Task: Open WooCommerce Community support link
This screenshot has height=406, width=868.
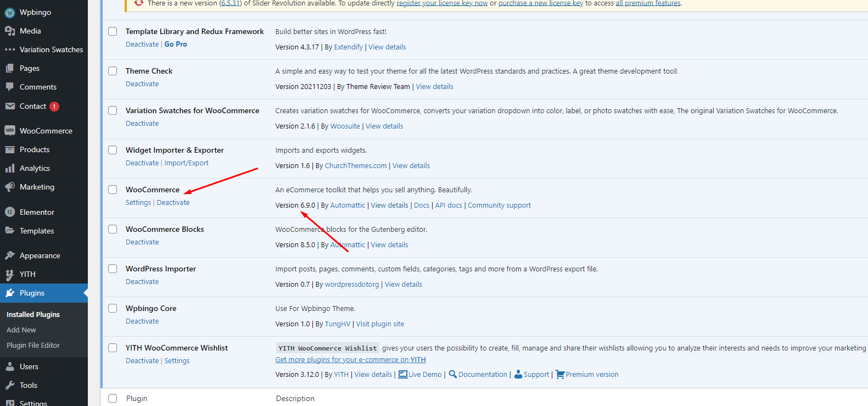Action: 499,205
